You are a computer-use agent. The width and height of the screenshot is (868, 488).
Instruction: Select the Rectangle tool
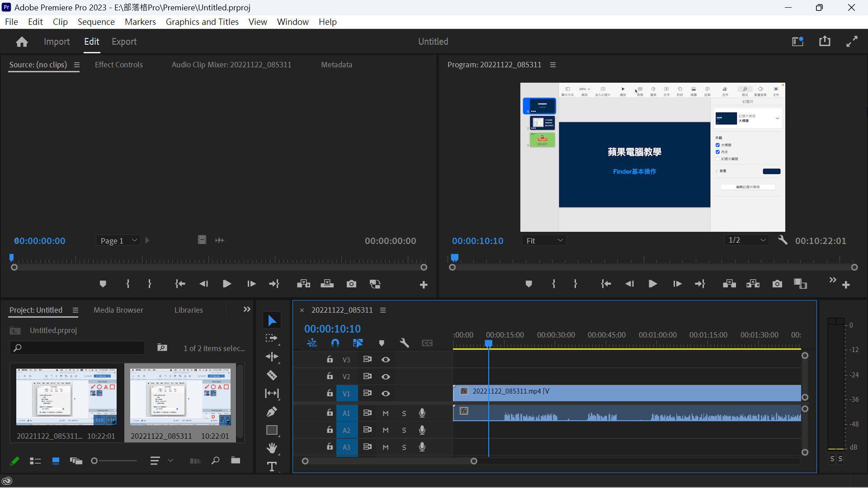pyautogui.click(x=272, y=430)
